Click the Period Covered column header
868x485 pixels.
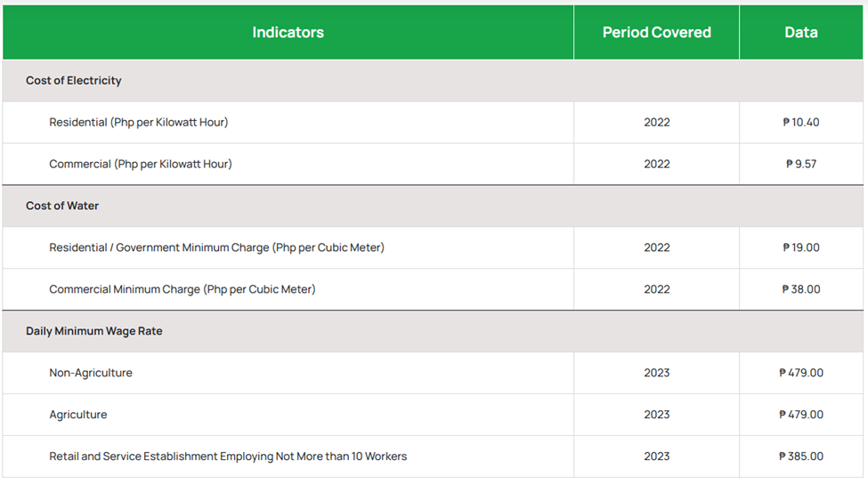click(656, 33)
